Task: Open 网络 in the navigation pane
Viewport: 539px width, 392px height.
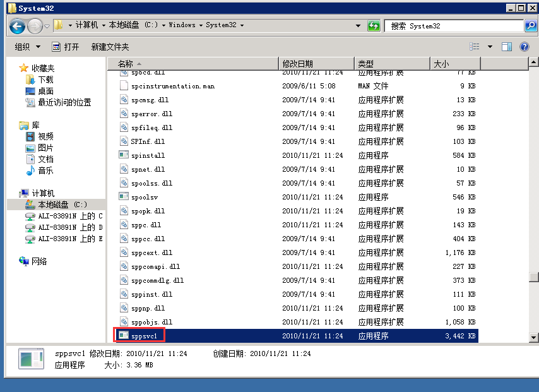Action: click(x=39, y=261)
